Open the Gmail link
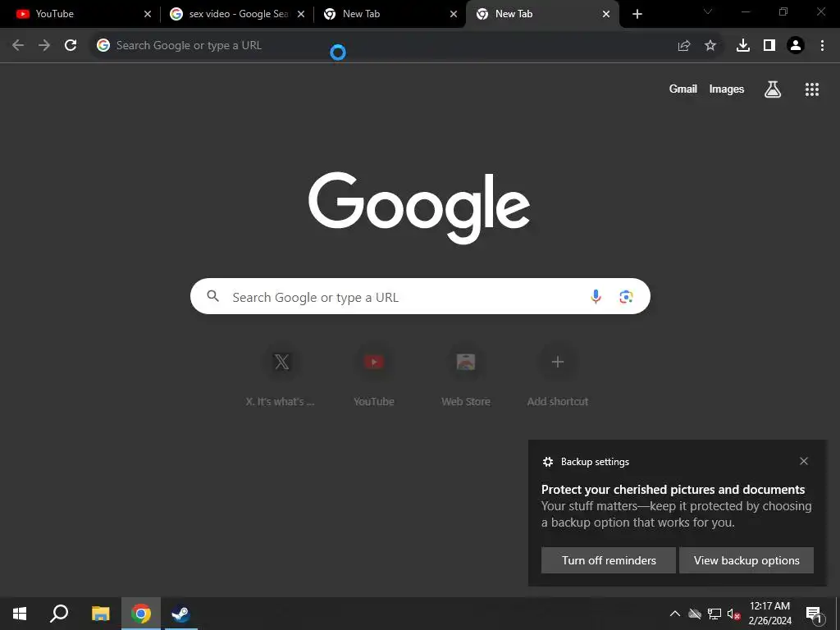The width and height of the screenshot is (840, 630). tap(683, 89)
